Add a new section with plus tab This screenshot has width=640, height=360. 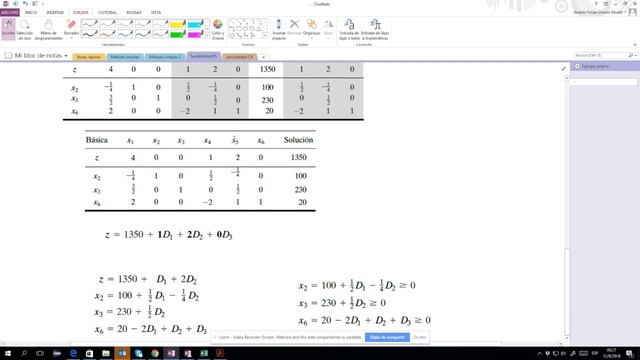tap(263, 57)
